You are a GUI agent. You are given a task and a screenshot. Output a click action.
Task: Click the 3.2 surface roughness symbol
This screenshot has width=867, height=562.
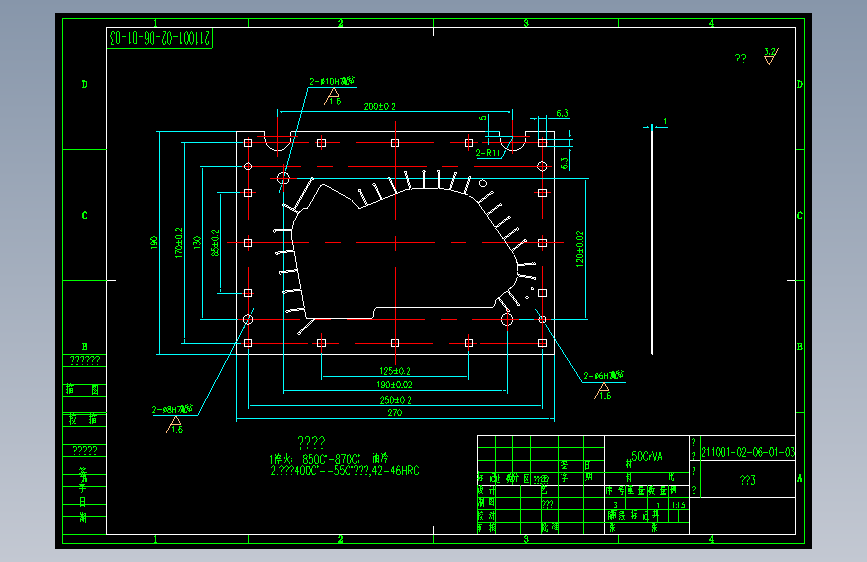click(771, 56)
